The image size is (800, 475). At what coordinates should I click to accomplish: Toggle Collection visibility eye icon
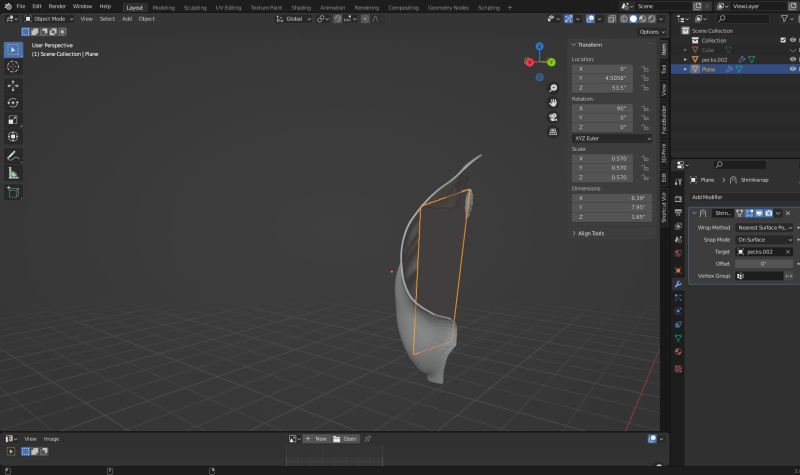(x=793, y=40)
